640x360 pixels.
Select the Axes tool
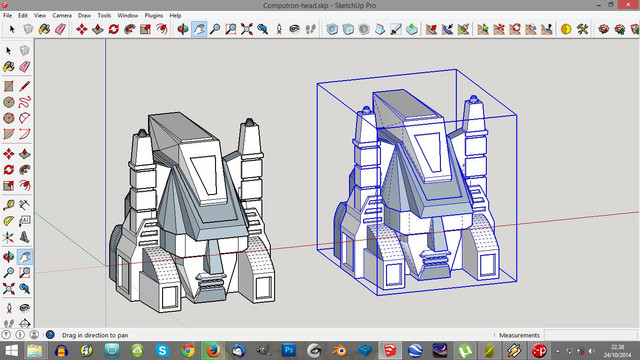click(9, 237)
